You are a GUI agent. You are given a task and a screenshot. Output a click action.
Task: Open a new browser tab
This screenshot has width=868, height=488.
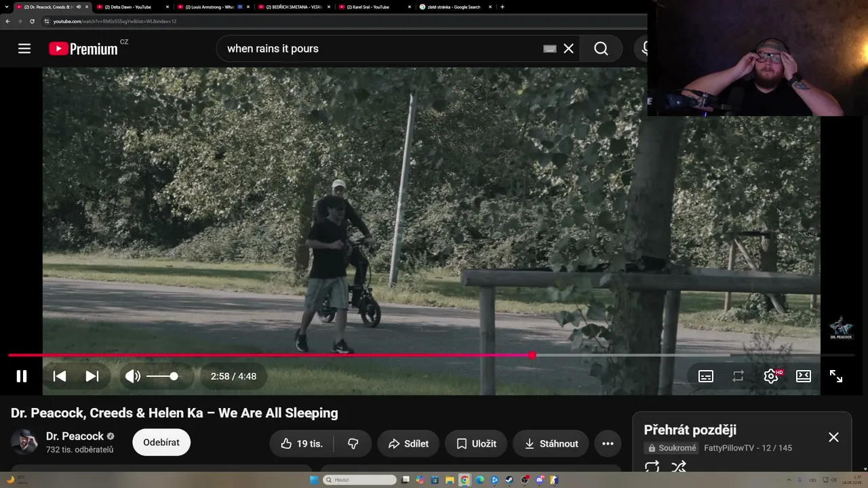pos(502,7)
